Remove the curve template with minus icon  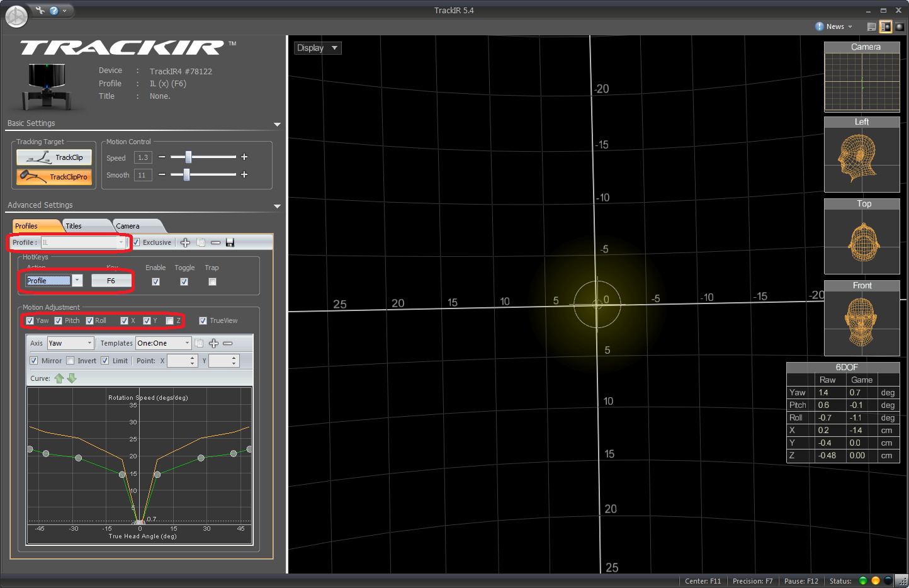(x=228, y=343)
